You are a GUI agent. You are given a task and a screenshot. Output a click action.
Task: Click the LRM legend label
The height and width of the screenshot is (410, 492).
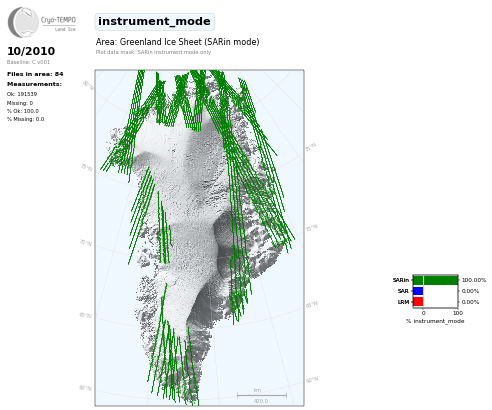click(x=403, y=302)
